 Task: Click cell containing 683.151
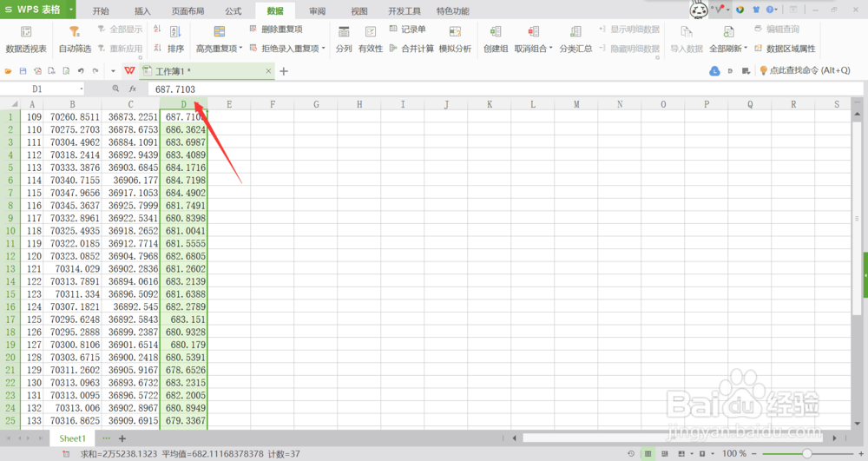[x=184, y=319]
